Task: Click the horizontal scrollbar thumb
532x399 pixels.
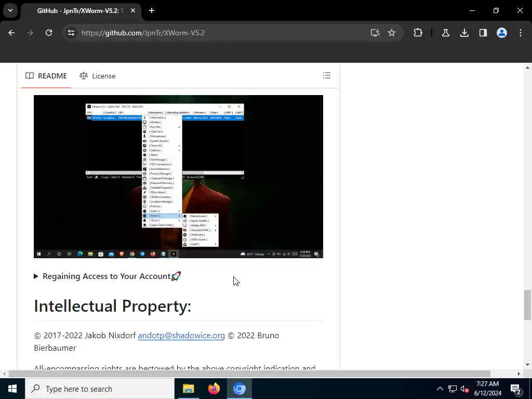Action: tap(249, 374)
